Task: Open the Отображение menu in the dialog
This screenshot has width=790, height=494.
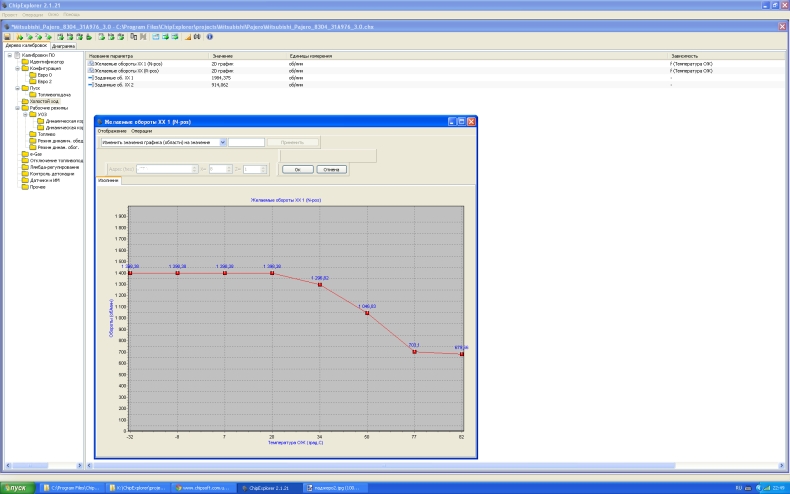Action: [x=111, y=131]
